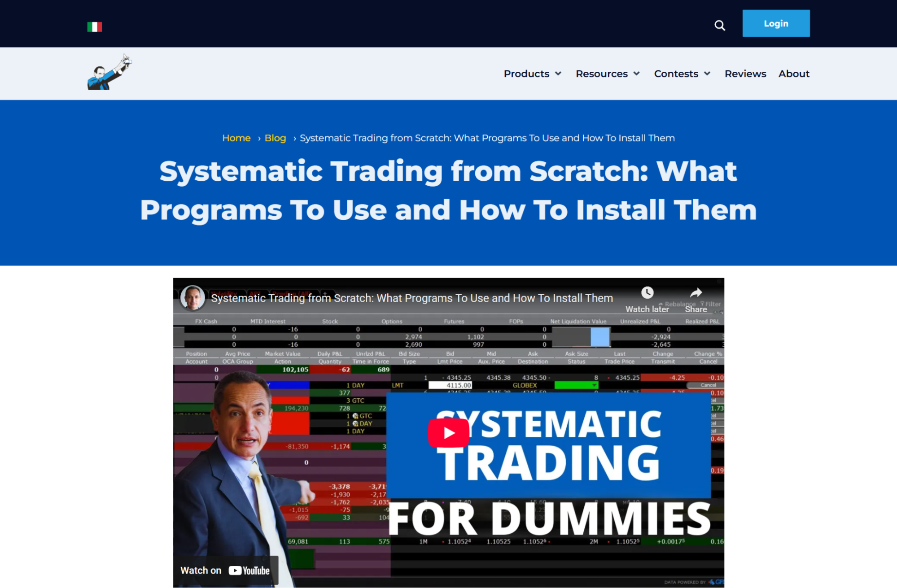Click the video channel avatar
Viewport: 897px width, 588px height.
pyautogui.click(x=193, y=298)
